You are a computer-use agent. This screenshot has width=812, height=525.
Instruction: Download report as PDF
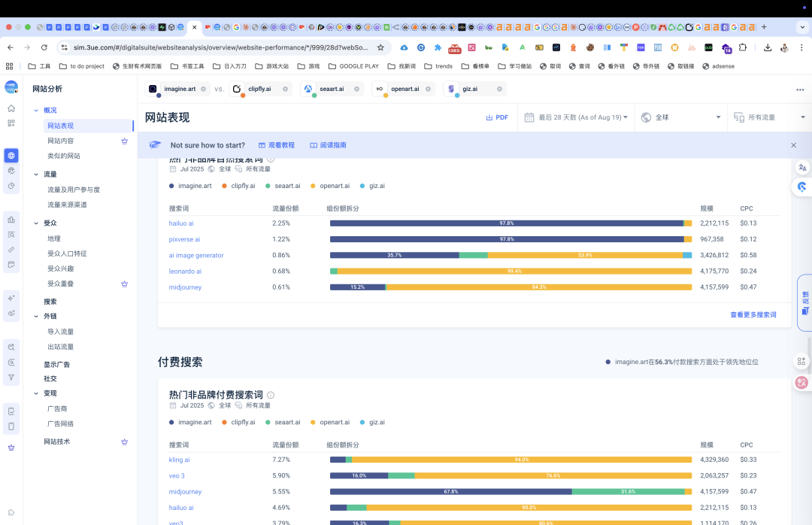(497, 117)
